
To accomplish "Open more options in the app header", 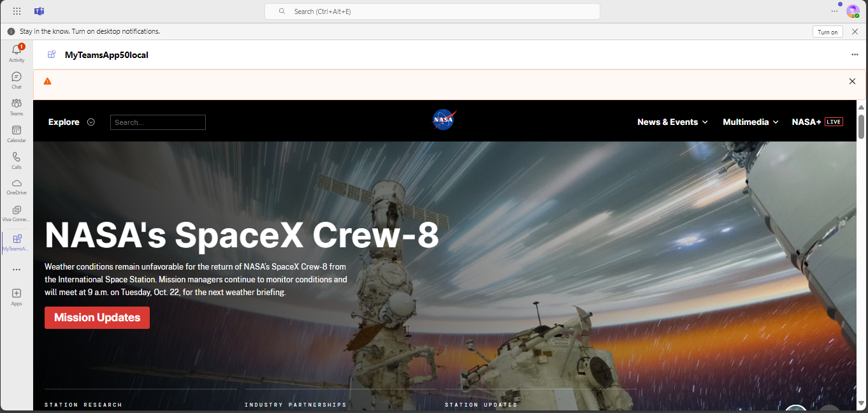I will [855, 55].
